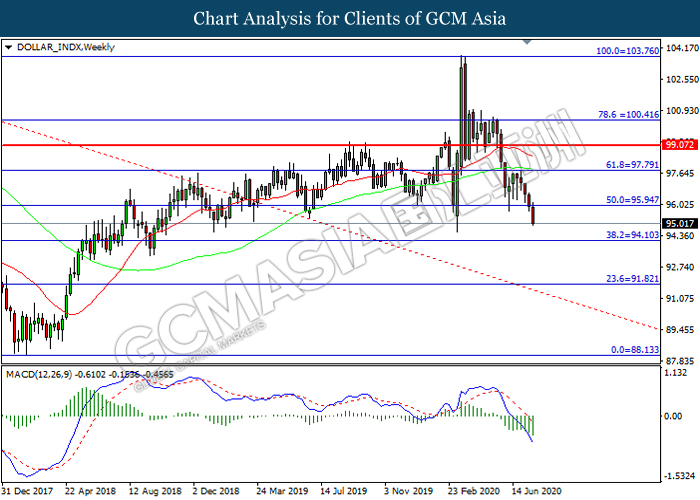Click the gray chart shift triangle marker

527,42
